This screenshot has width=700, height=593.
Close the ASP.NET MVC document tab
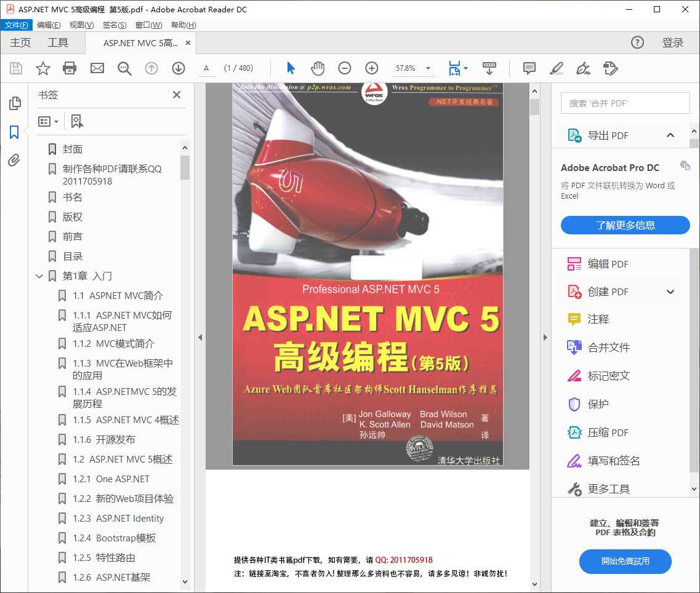tap(188, 43)
